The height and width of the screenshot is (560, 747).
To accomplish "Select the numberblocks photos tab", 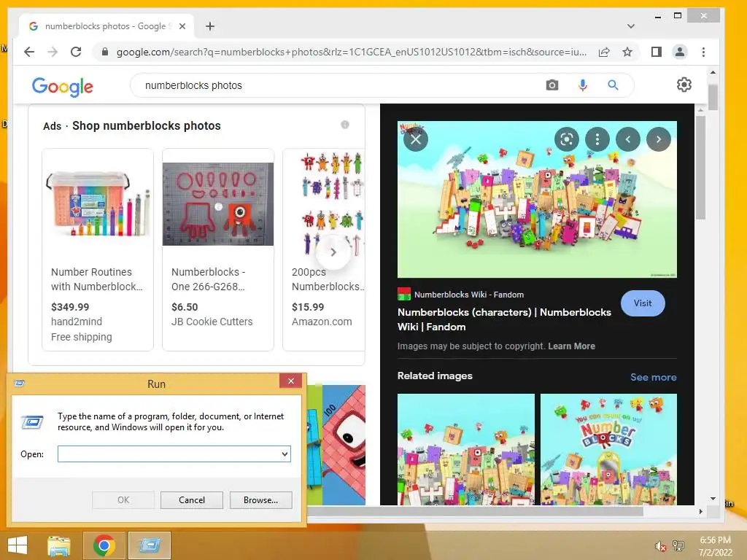I will point(105,26).
